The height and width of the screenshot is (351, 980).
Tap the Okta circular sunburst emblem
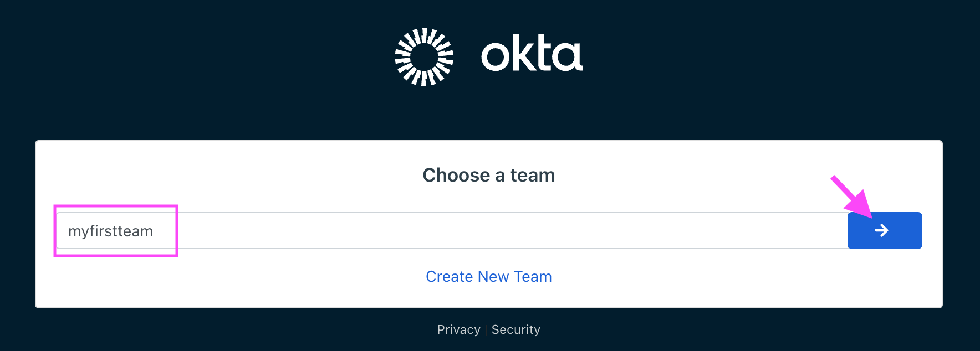tap(423, 55)
